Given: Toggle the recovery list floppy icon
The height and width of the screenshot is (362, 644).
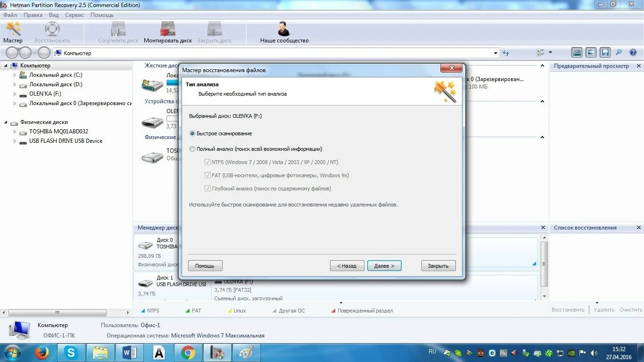Looking at the screenshot, I should coord(605,53).
